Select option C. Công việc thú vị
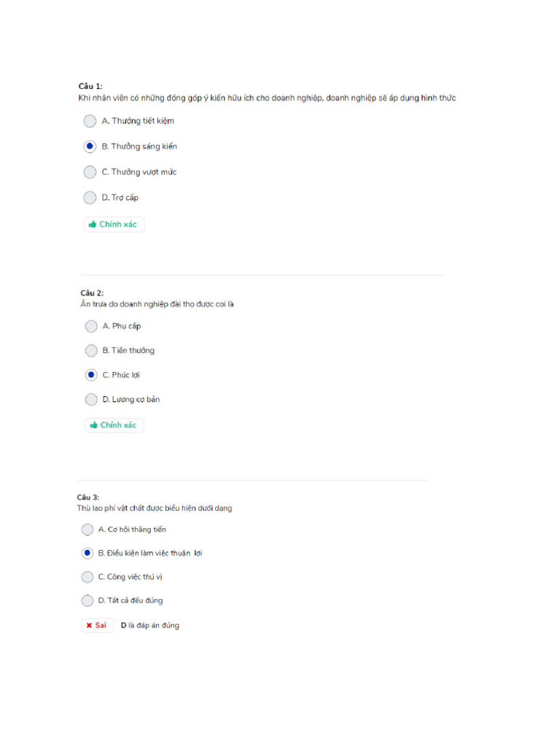Image resolution: width=560 pixels, height=747 pixels. tap(87, 577)
